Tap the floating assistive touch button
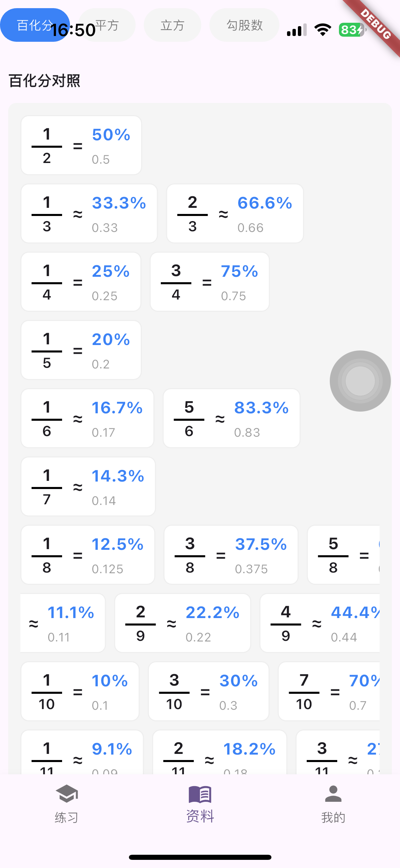 point(360,381)
